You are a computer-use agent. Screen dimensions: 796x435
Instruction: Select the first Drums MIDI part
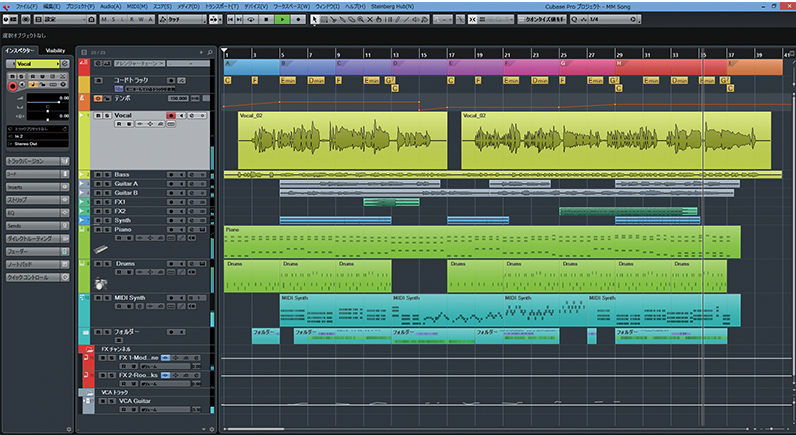tap(252, 276)
